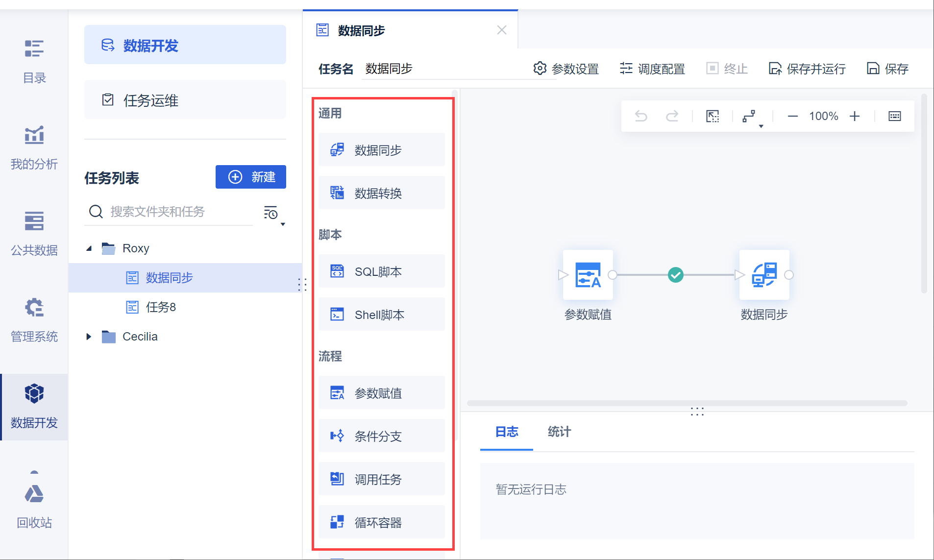Switch to the 统计 tab
Image resolution: width=934 pixels, height=560 pixels.
click(559, 432)
